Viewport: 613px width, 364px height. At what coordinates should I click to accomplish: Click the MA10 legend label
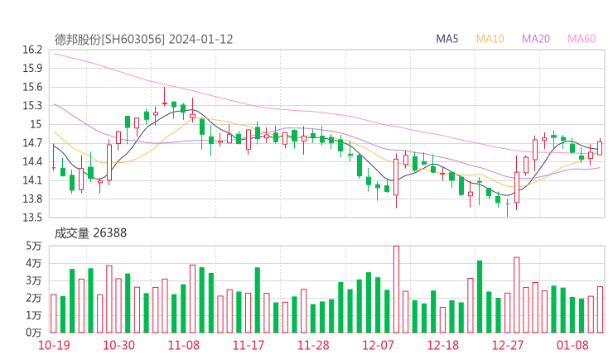490,39
